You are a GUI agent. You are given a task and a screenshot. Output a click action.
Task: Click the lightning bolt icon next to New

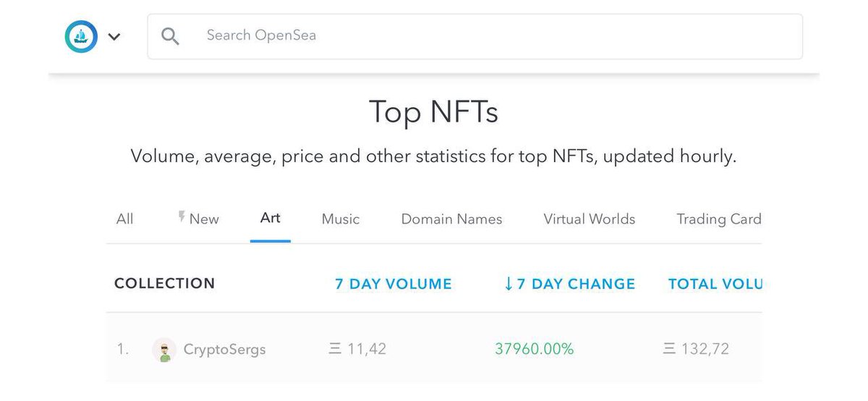click(182, 217)
